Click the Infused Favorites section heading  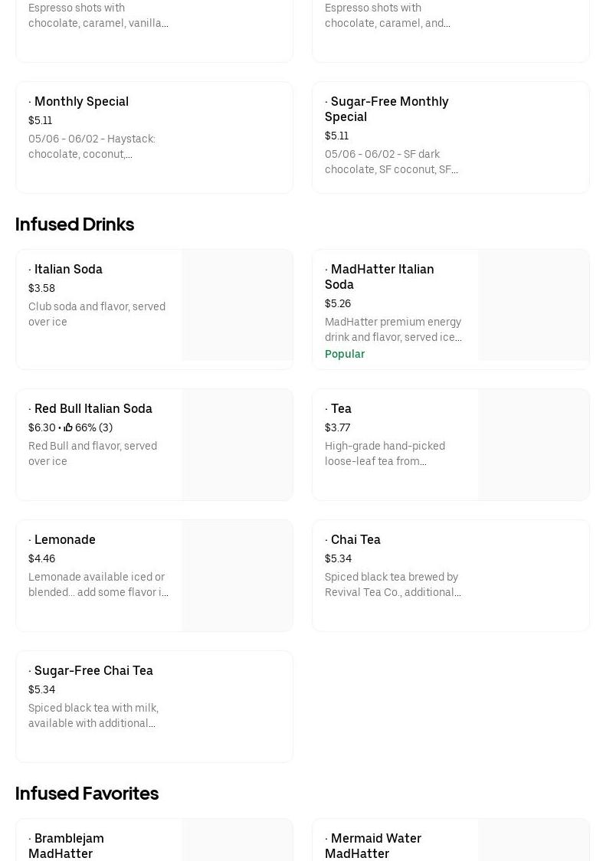tap(87, 793)
